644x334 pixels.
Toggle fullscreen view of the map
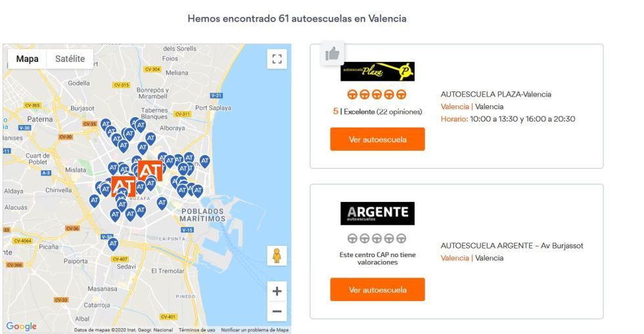coord(277,59)
